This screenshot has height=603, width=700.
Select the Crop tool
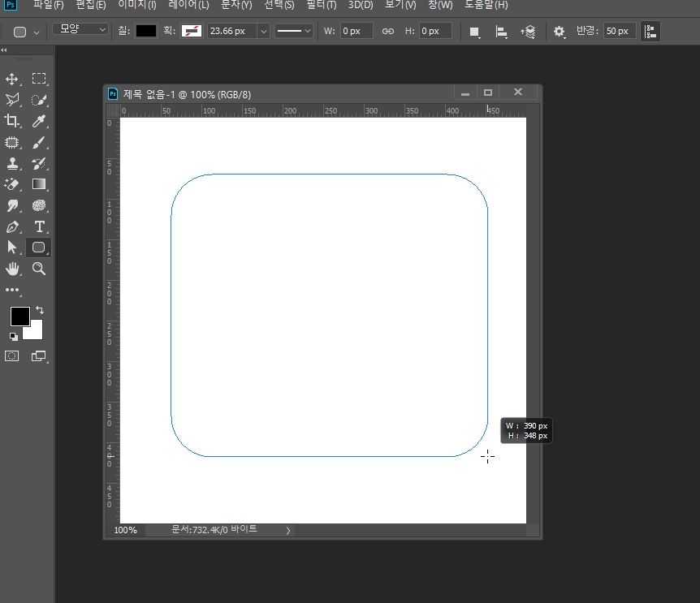12,121
